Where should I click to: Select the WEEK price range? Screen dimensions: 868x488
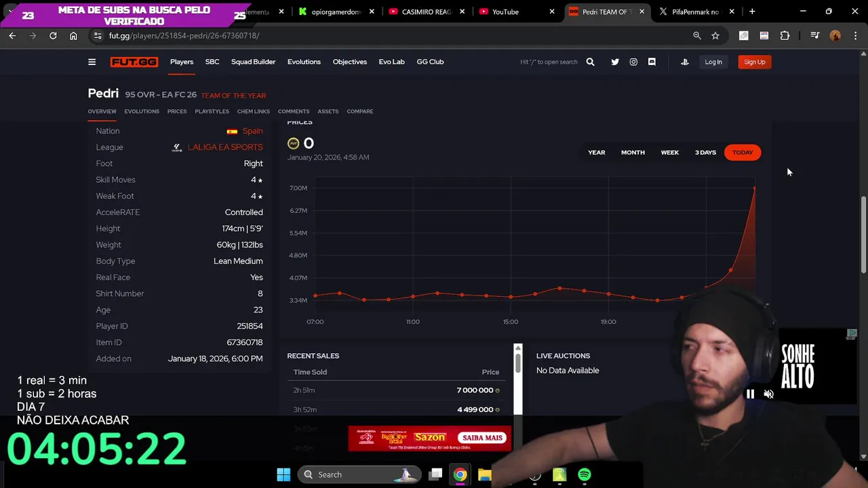670,152
